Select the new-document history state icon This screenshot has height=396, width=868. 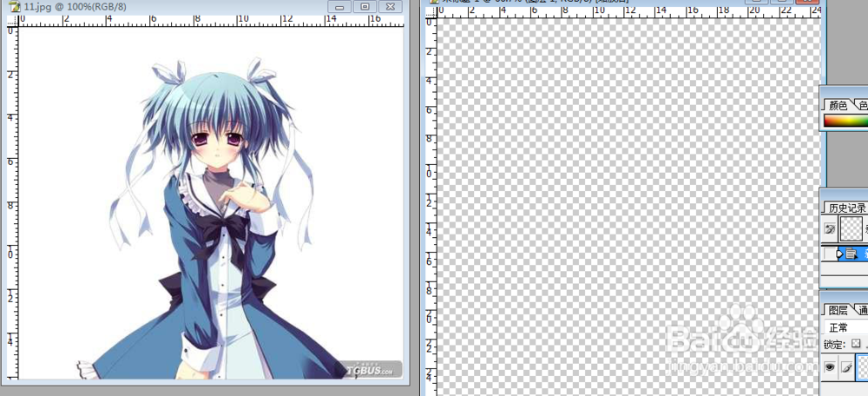point(852,254)
